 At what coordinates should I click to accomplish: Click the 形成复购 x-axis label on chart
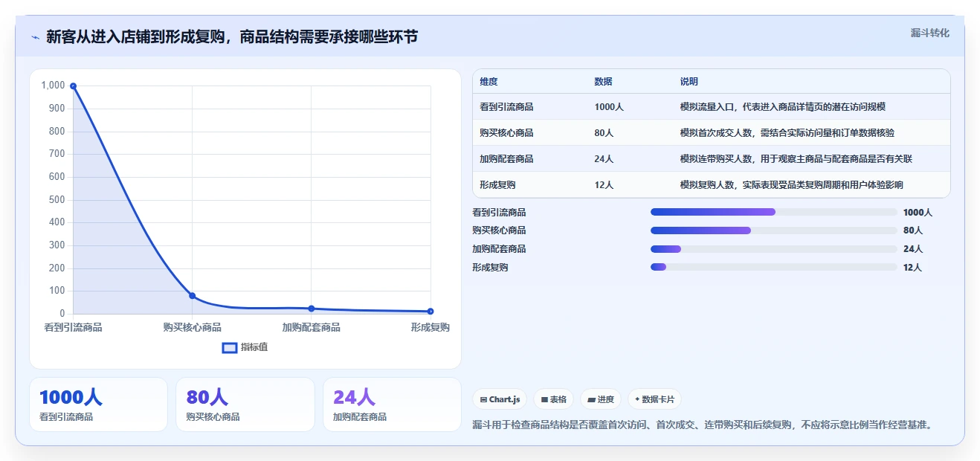(431, 327)
